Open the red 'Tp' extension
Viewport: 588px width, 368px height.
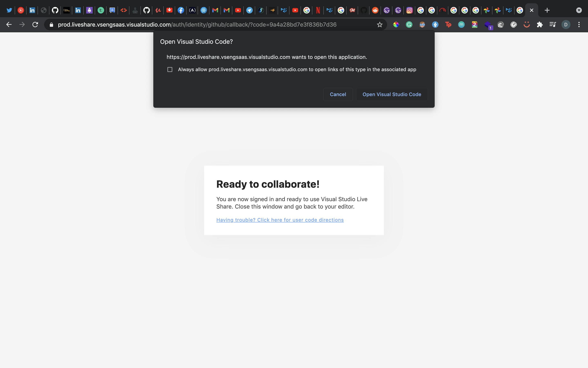point(448,25)
